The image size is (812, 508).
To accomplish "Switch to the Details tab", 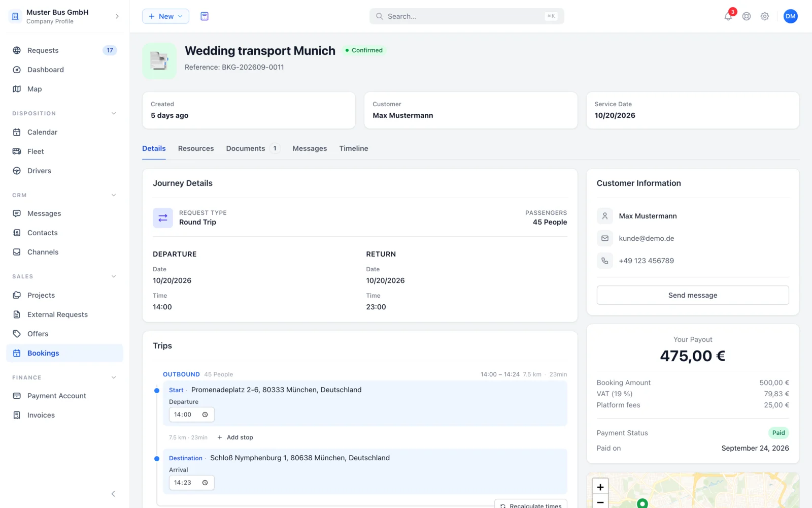I will 154,148.
